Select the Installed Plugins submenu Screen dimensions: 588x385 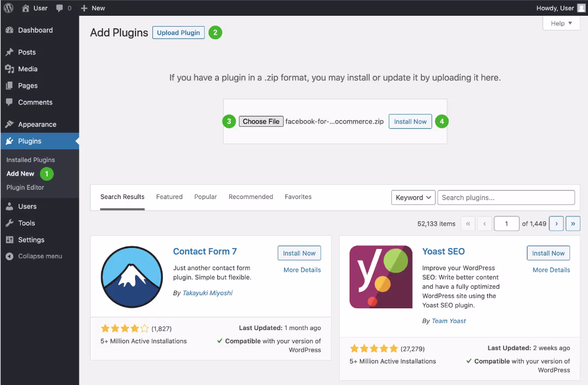coord(30,160)
